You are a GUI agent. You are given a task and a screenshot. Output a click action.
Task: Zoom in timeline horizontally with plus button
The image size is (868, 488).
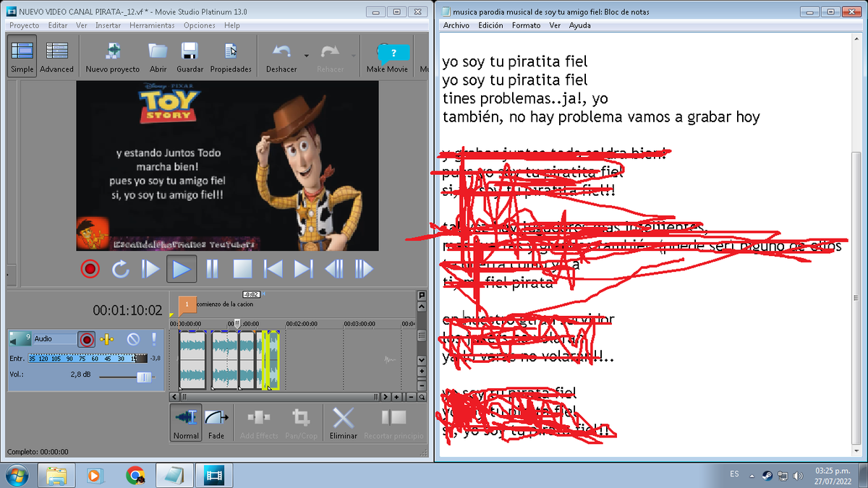pyautogui.click(x=396, y=397)
